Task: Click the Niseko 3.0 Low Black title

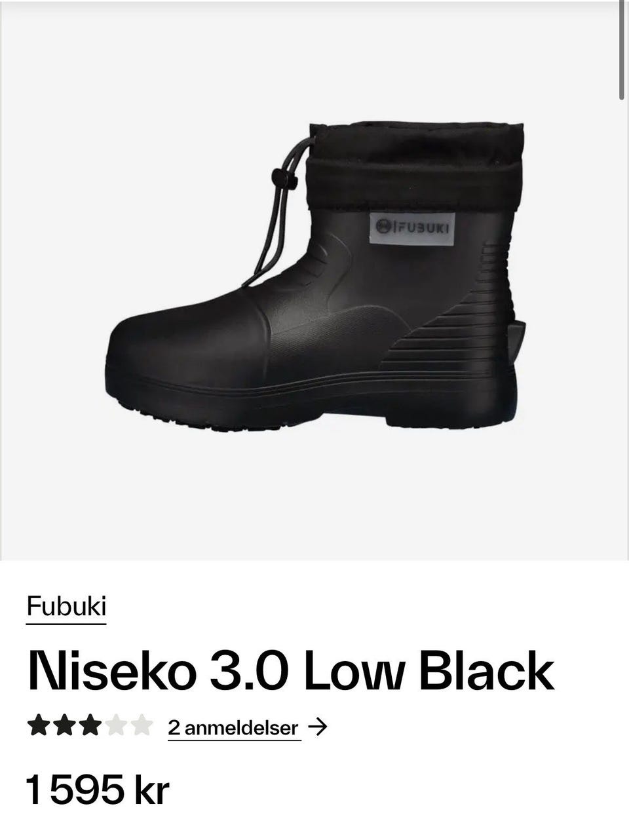Action: 290,671
